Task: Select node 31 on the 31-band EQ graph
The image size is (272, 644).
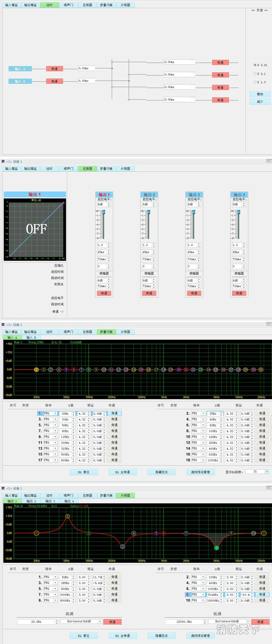Action: [261, 370]
